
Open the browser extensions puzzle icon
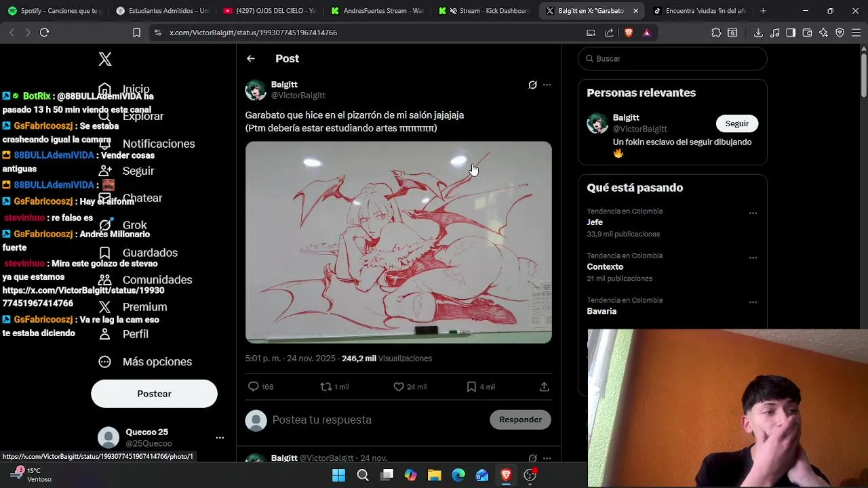(x=716, y=33)
